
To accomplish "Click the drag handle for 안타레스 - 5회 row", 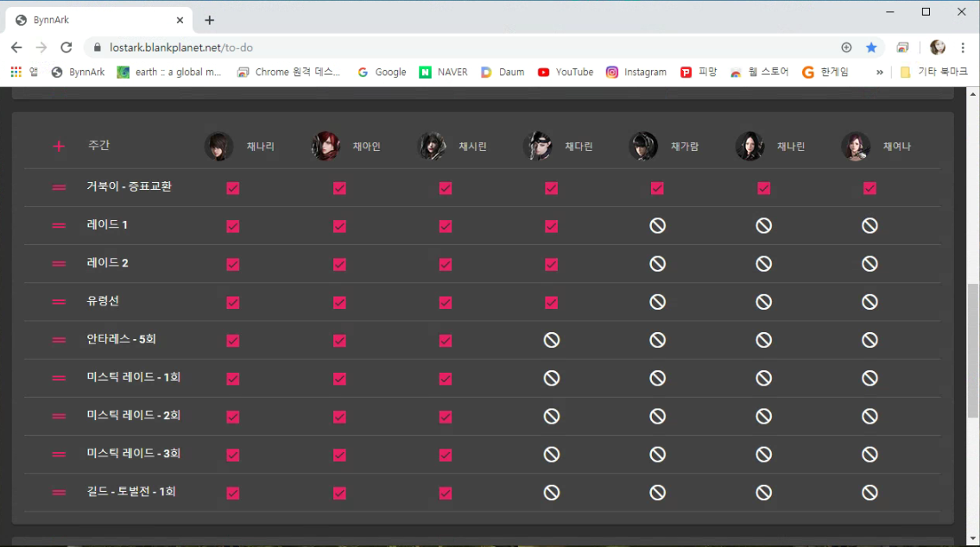I will [59, 340].
